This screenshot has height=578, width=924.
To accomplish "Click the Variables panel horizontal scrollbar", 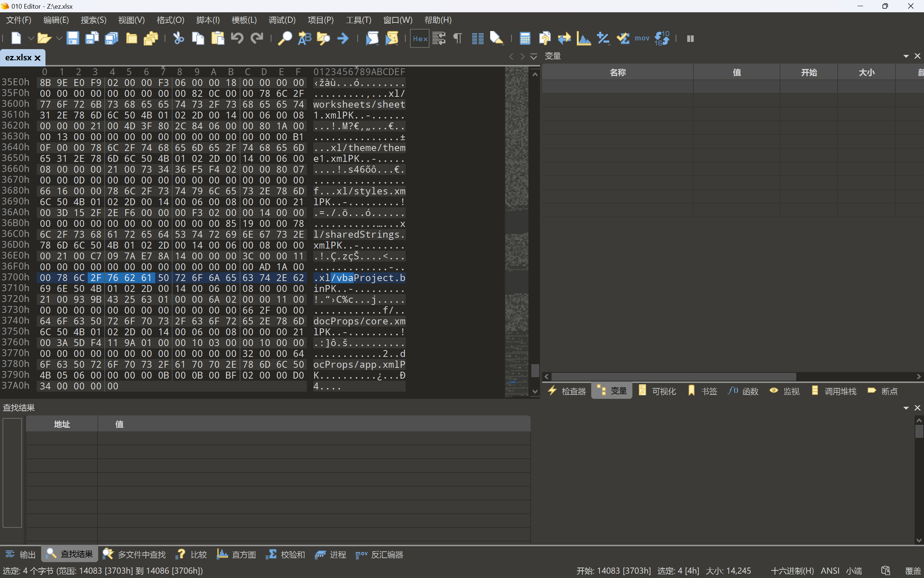I will [674, 376].
